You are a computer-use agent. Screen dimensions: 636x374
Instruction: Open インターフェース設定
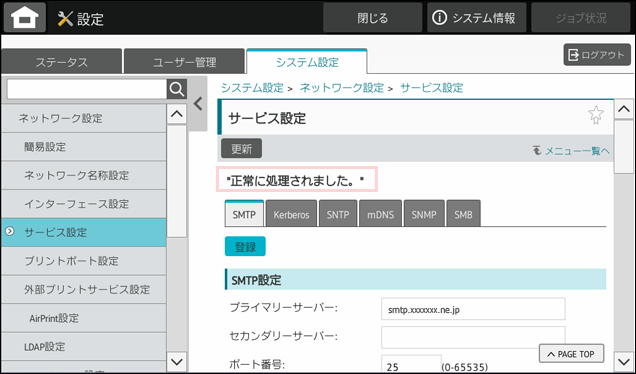[84, 204]
